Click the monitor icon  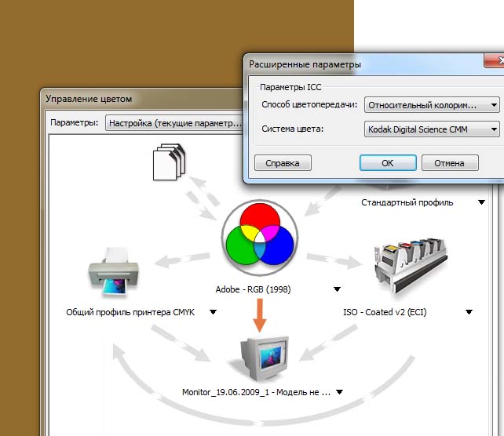(265, 358)
